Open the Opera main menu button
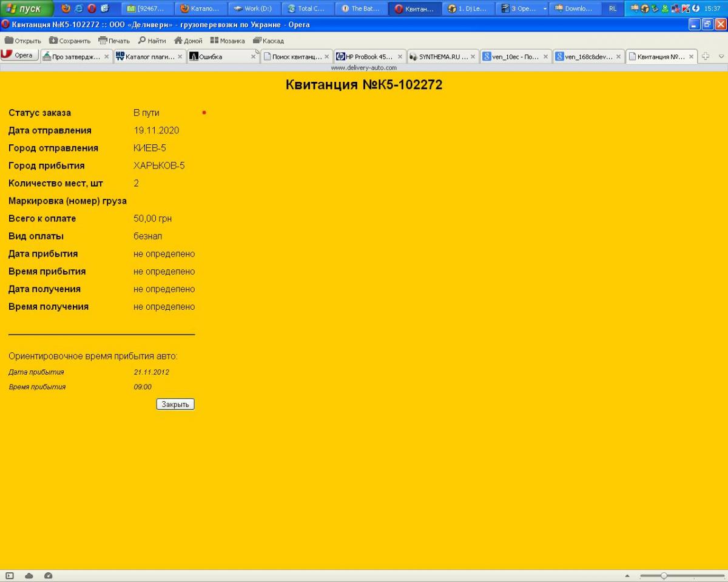Image resolution: width=728 pixels, height=582 pixels. pos(19,55)
